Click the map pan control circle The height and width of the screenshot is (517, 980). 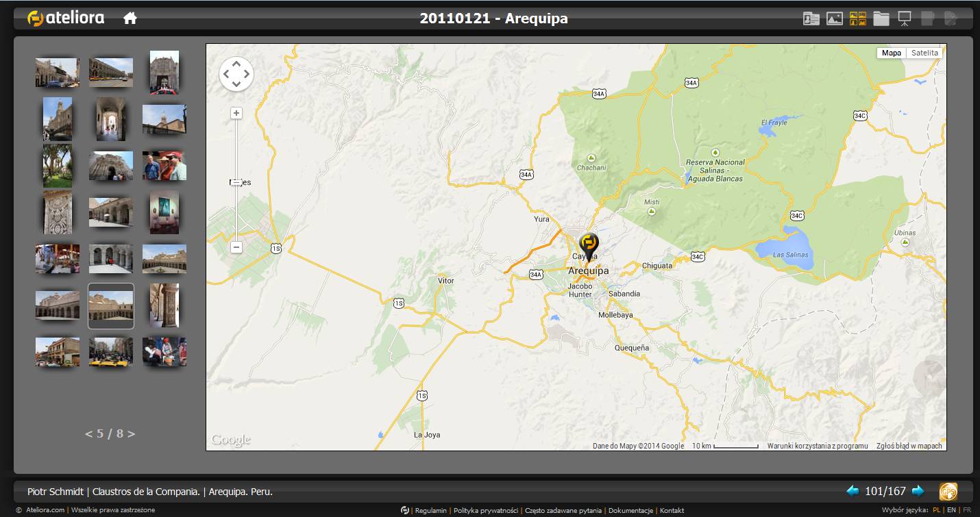click(236, 74)
